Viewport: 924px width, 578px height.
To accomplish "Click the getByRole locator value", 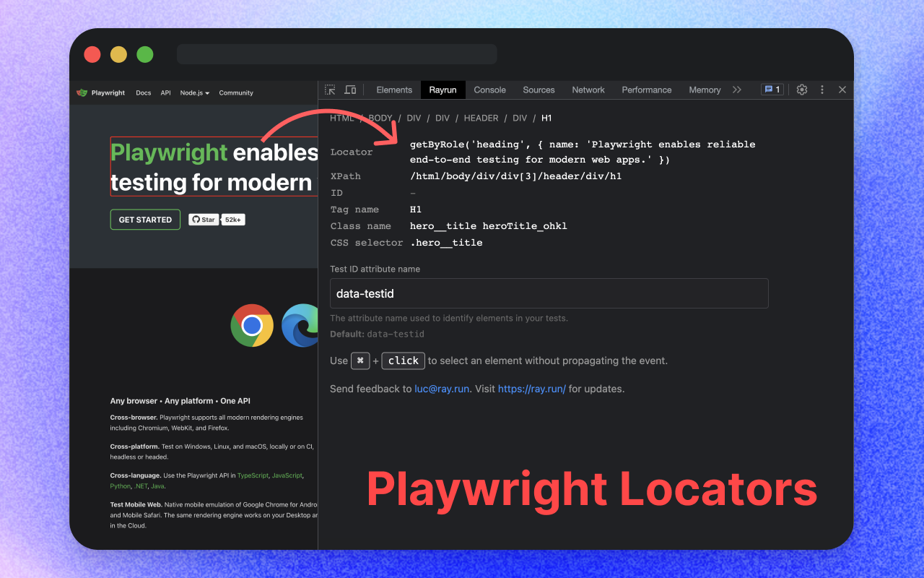I will [583, 152].
